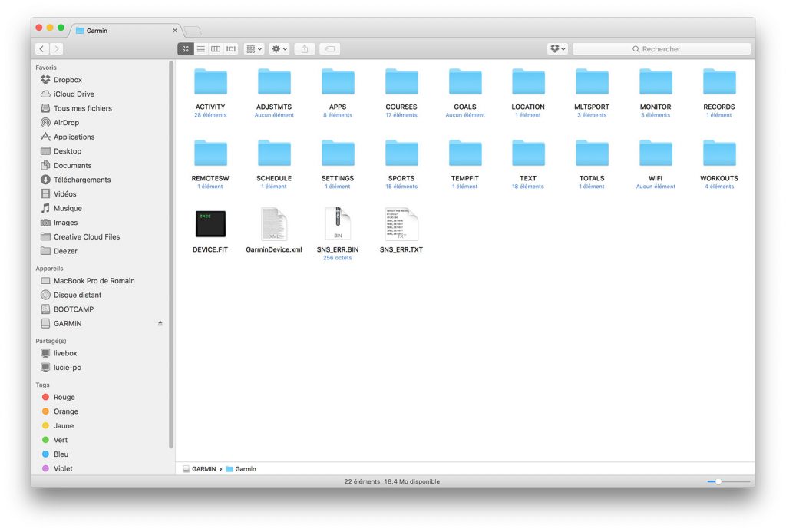Click the edit tags toolbar button

pyautogui.click(x=329, y=49)
